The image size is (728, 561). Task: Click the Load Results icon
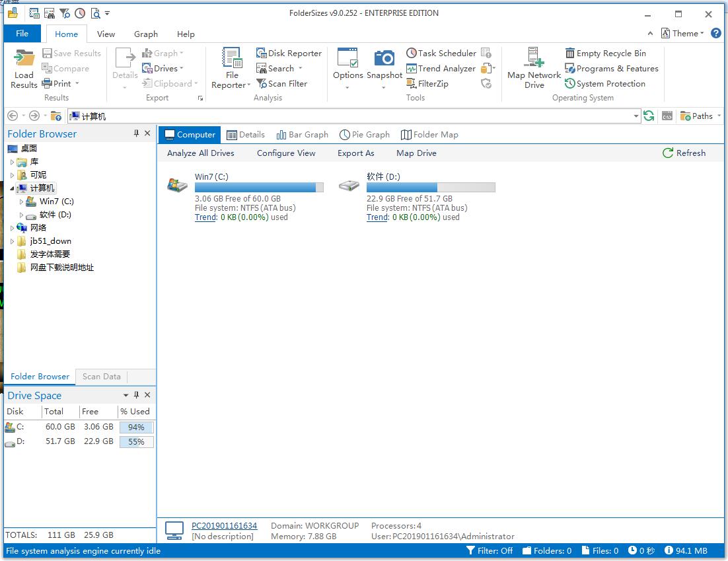coord(24,58)
